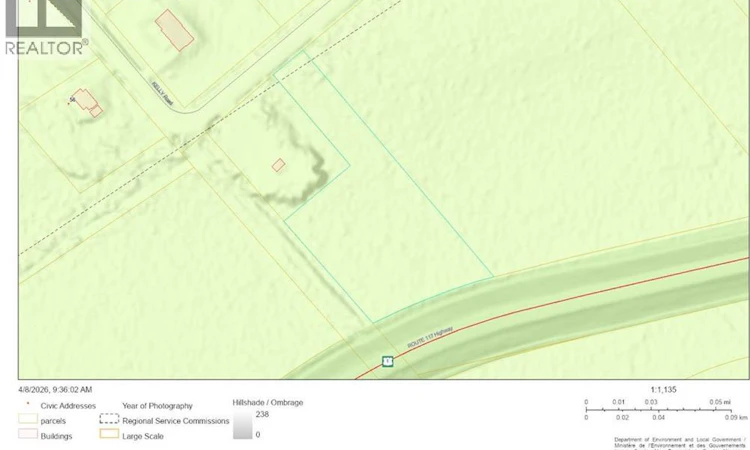The image size is (750, 450).
Task: Click the parcels legend label
Action: [x=53, y=421]
